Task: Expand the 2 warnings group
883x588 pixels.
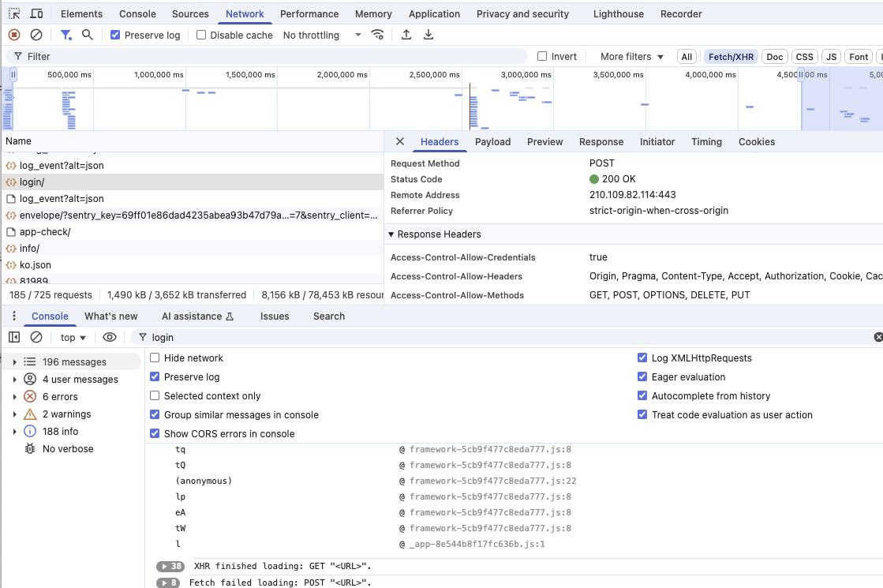Action: click(x=15, y=414)
